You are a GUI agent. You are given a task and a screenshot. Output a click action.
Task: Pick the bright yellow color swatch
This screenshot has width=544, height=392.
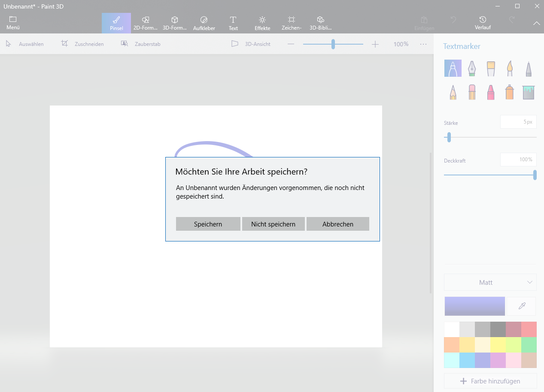tap(498, 345)
